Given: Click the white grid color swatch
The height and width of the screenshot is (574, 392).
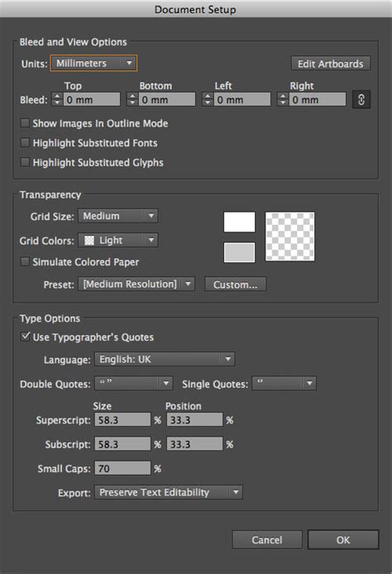Looking at the screenshot, I should pos(239,222).
